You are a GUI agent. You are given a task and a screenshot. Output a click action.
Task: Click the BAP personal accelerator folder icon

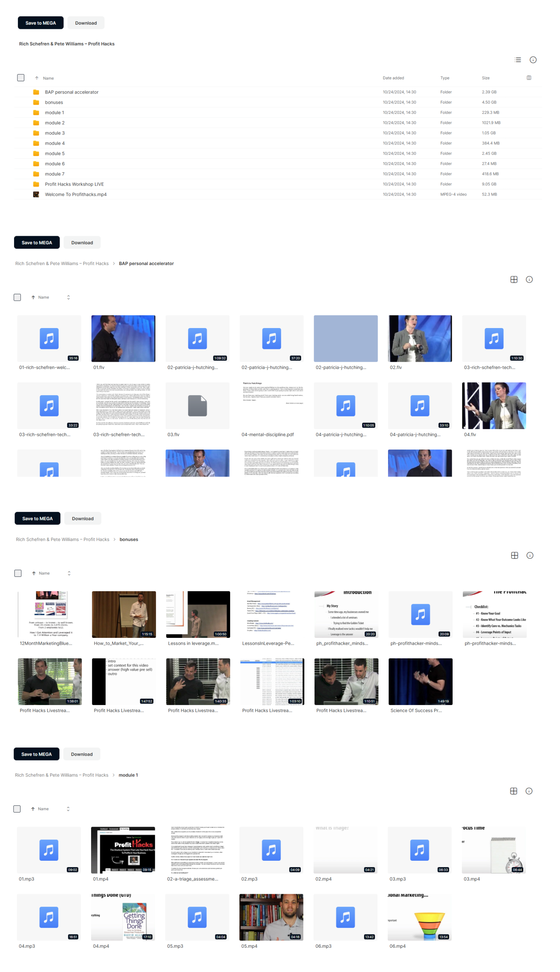tap(36, 92)
